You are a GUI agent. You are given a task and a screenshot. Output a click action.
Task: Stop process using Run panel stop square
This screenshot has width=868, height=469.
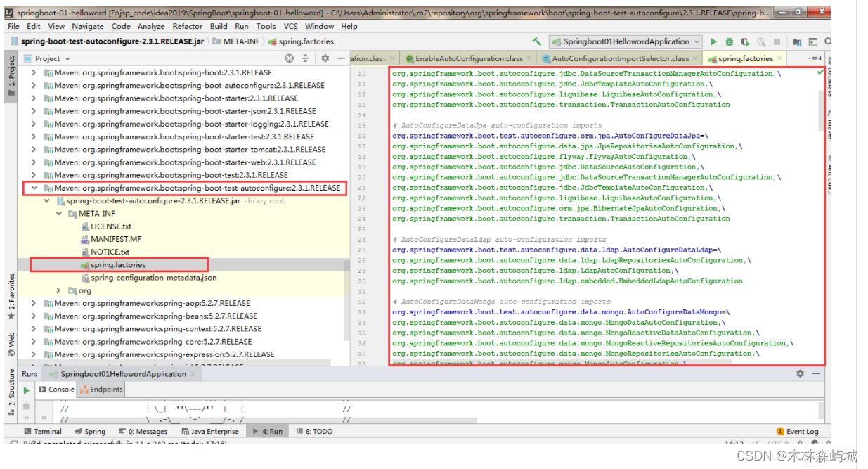point(27,406)
